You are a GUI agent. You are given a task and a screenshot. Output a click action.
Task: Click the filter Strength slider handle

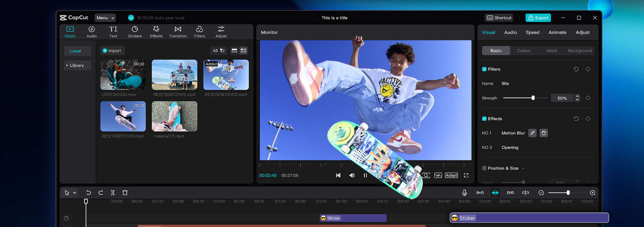(x=533, y=98)
